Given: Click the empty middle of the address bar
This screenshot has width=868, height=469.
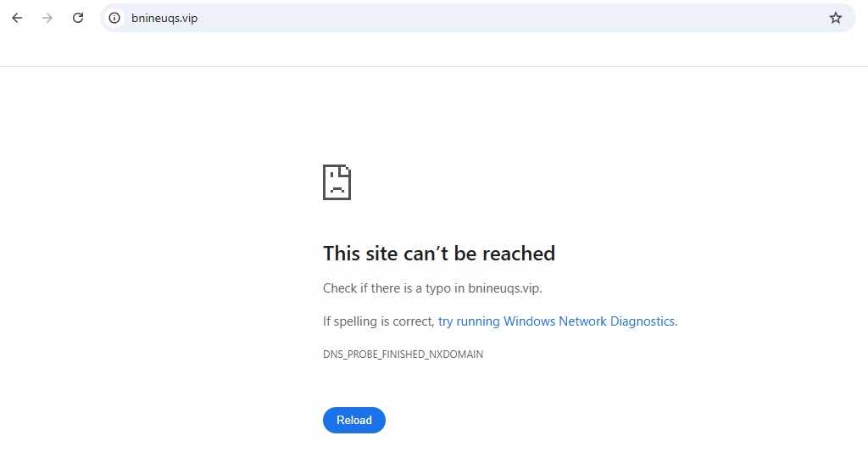Looking at the screenshot, I should pyautogui.click(x=509, y=18).
